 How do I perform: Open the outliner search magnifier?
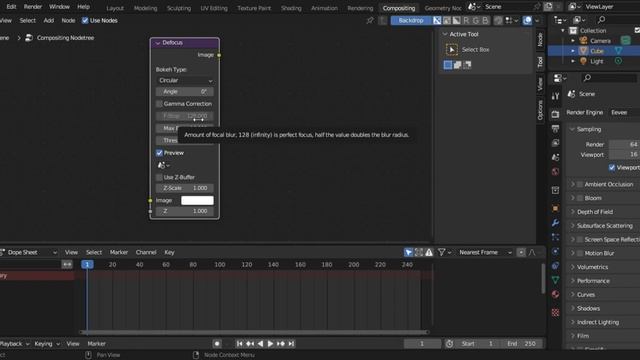601,20
